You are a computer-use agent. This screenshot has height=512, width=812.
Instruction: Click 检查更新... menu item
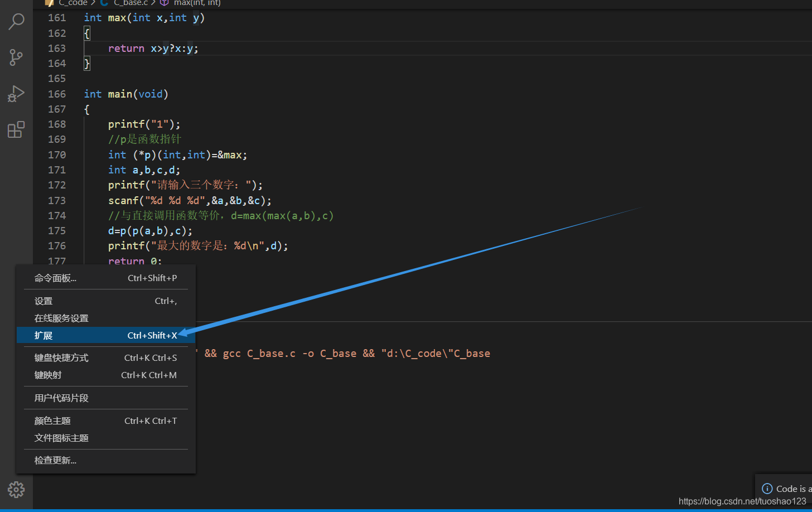pos(106,460)
